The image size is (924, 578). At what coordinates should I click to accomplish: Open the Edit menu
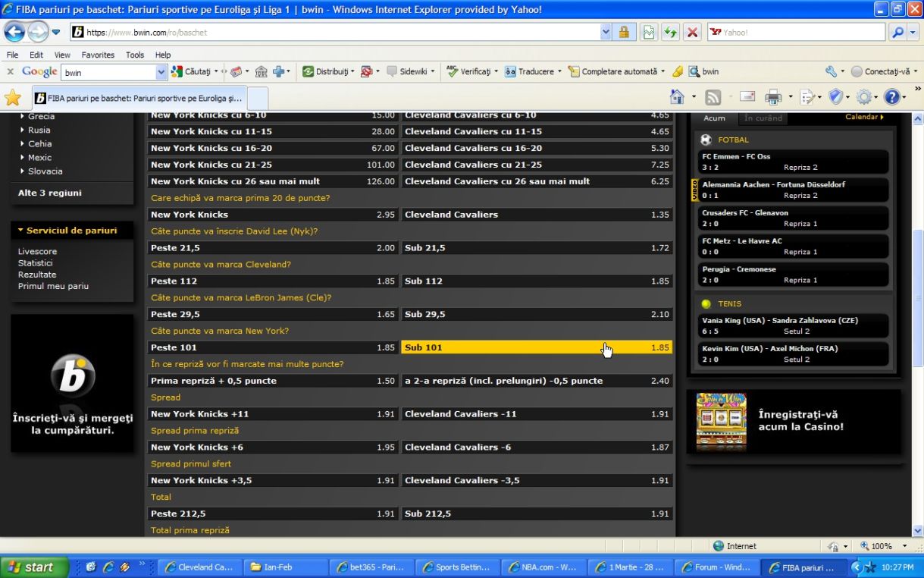click(36, 55)
